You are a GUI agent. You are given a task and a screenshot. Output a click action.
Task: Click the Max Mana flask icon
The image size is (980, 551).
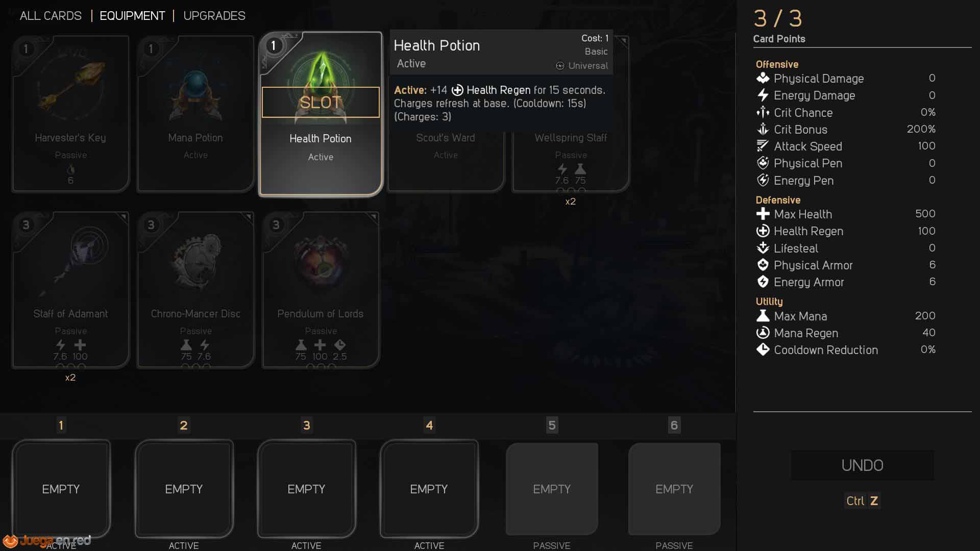pyautogui.click(x=763, y=316)
